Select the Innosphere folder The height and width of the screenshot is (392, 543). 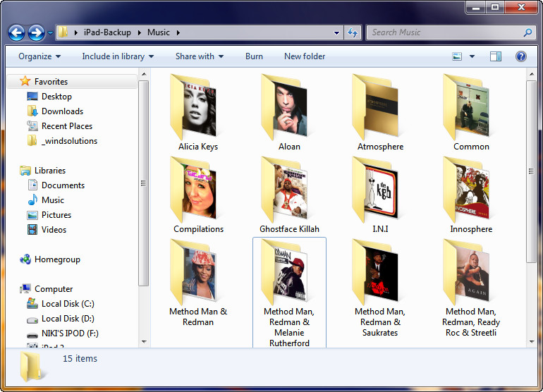pyautogui.click(x=471, y=195)
